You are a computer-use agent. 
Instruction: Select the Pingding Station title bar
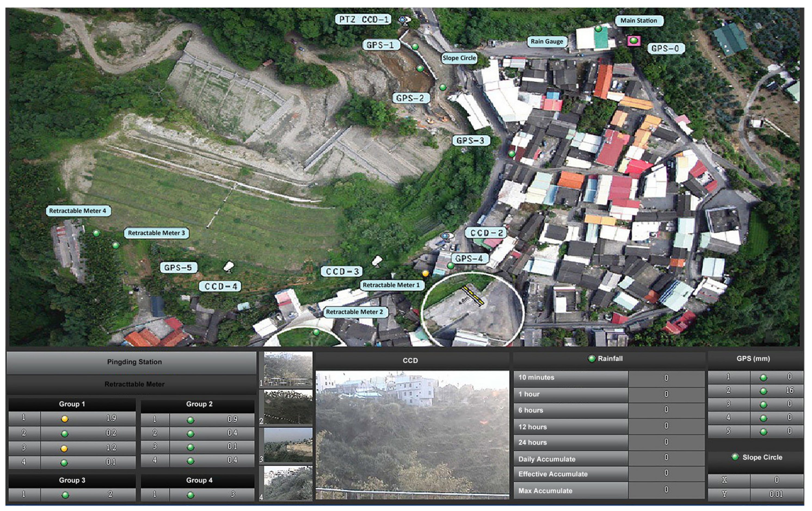click(134, 362)
